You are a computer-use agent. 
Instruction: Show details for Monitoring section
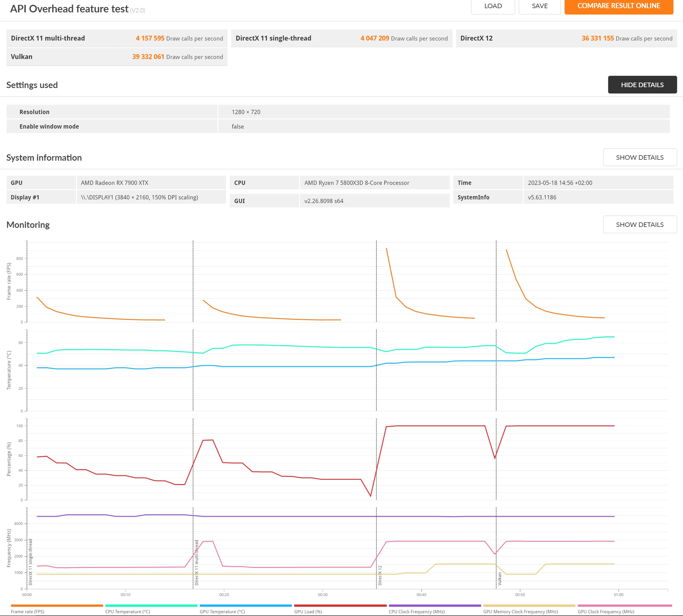point(640,224)
